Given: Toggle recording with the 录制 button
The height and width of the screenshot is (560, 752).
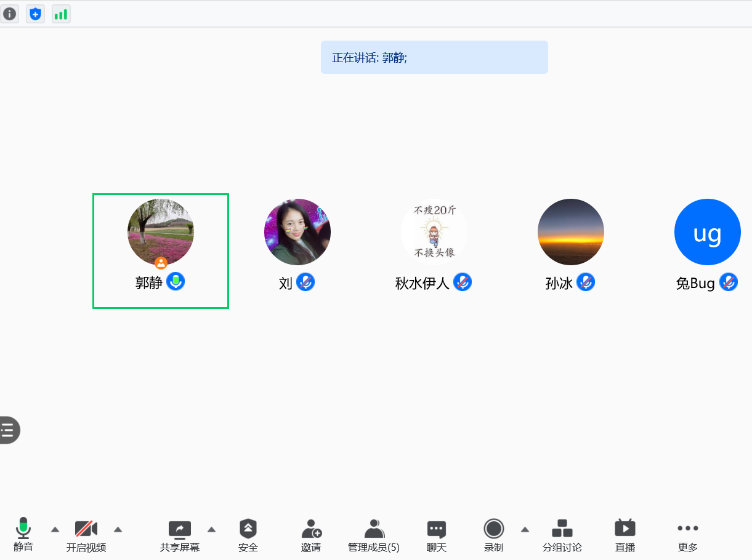Looking at the screenshot, I should tap(493, 535).
